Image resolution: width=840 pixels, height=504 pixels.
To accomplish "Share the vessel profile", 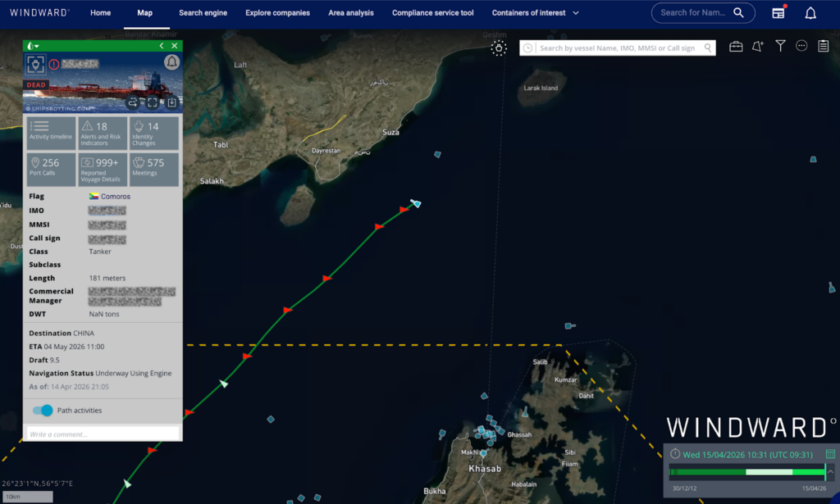I will (134, 102).
